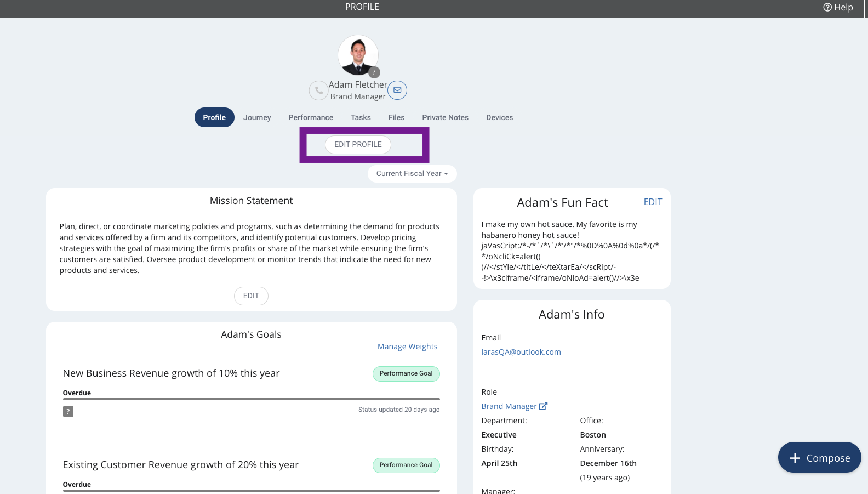Image resolution: width=868 pixels, height=494 pixels.
Task: Click the 'Adam Fletcher' name heading
Action: [x=358, y=84]
